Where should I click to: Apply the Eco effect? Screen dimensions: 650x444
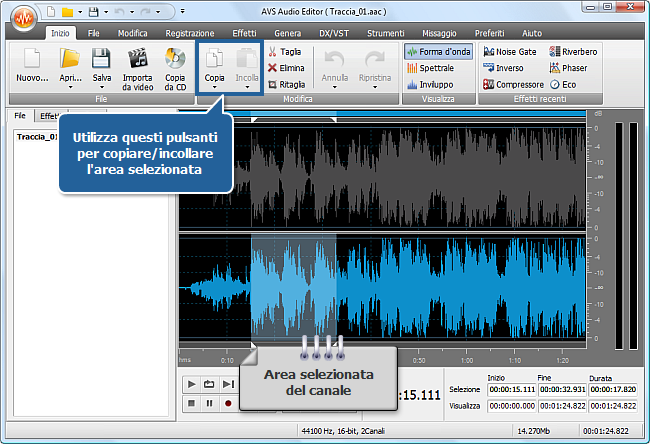[x=563, y=85]
